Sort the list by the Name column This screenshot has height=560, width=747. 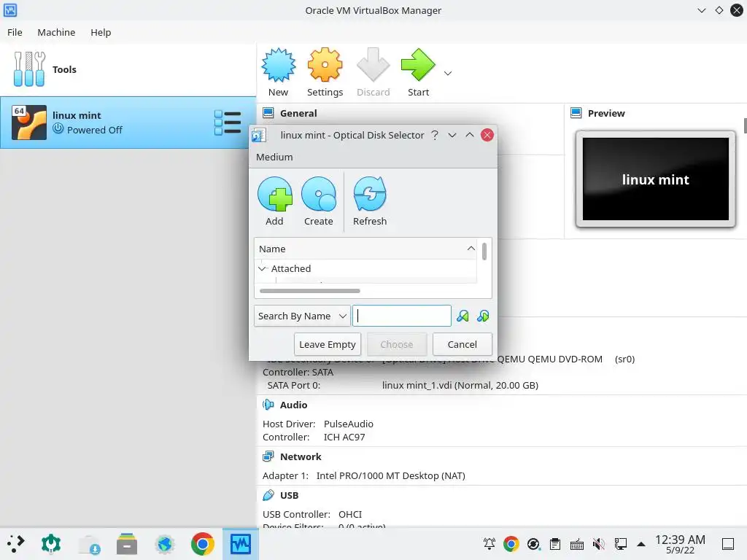(x=365, y=249)
